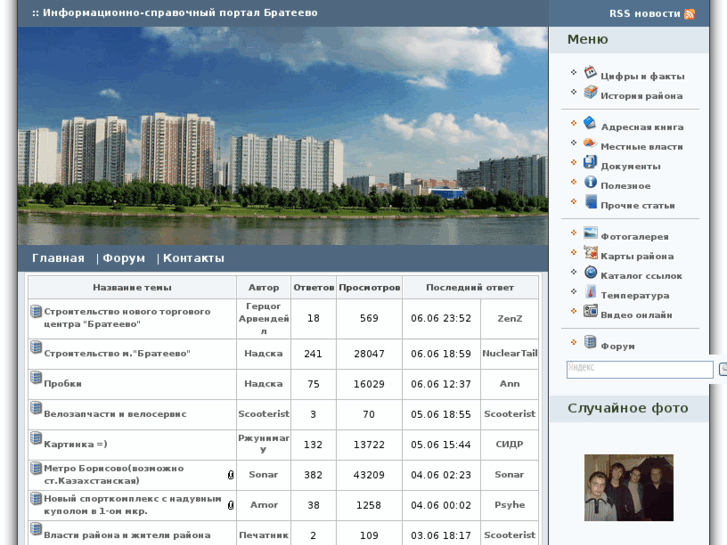
Task: Click the globe icon beside Каталог ссылок
Action: (590, 272)
